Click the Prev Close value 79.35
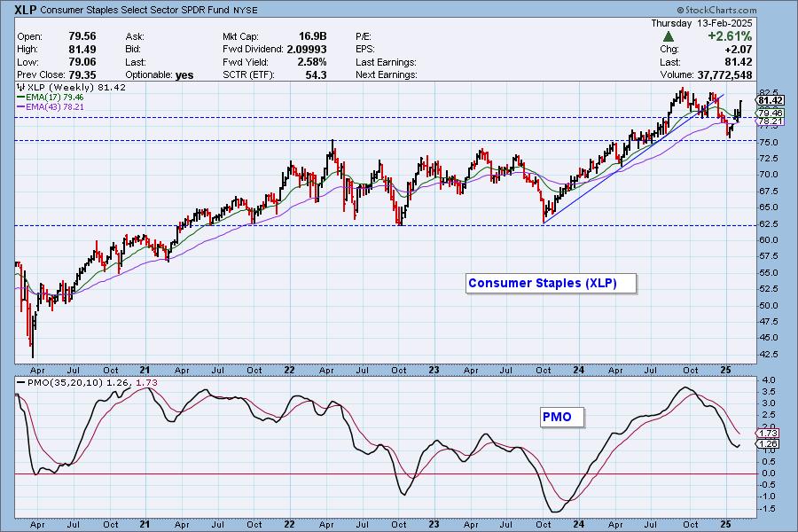The width and height of the screenshot is (798, 532). (x=82, y=74)
